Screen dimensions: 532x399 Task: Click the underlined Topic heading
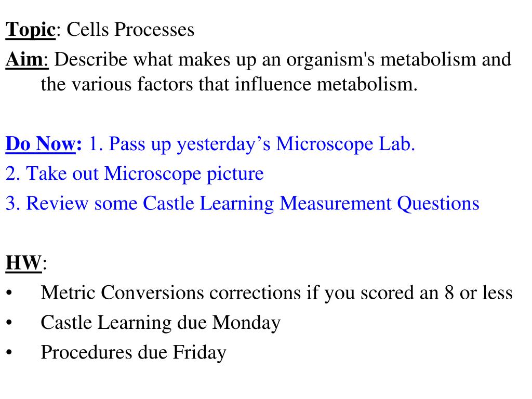pyautogui.click(x=30, y=30)
